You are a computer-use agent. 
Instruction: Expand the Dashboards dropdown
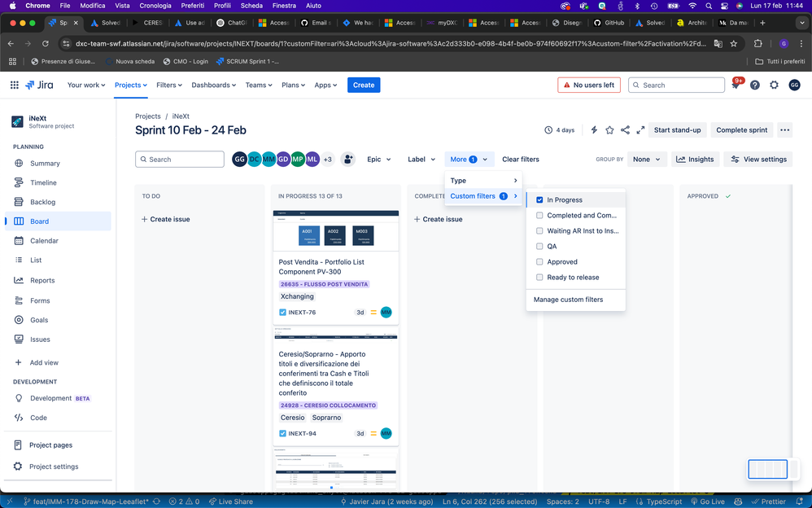pos(213,85)
